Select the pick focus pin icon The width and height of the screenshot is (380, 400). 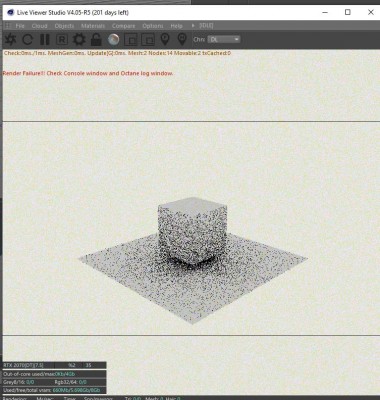[165, 39]
